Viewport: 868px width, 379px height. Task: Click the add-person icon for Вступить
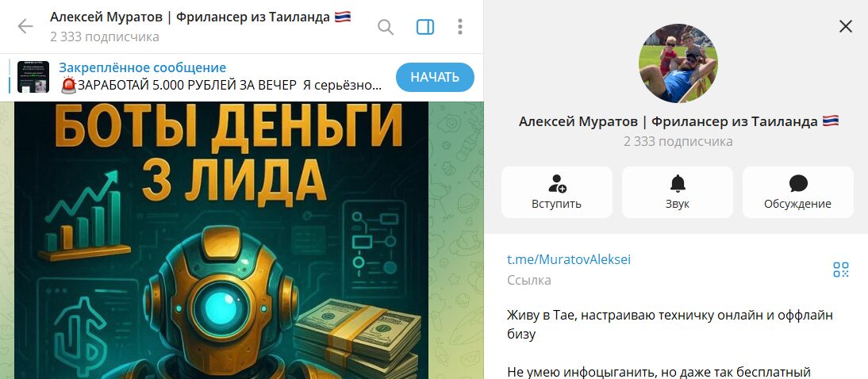click(x=557, y=183)
